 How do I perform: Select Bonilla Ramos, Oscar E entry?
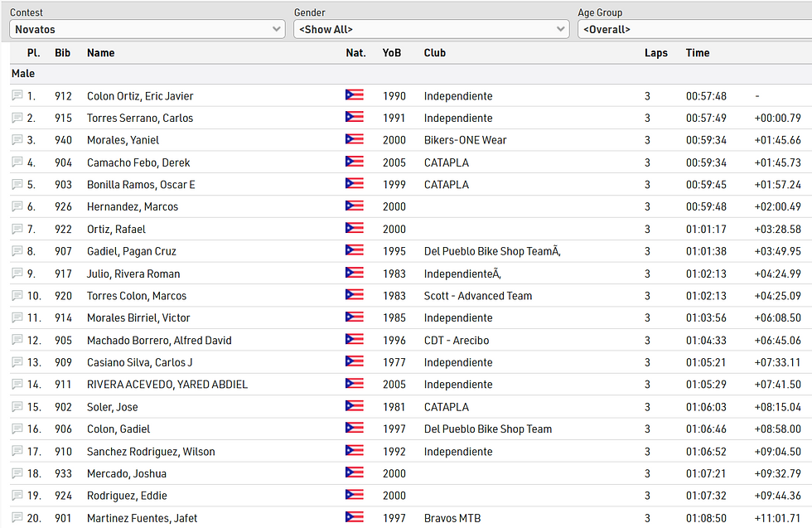point(141,185)
